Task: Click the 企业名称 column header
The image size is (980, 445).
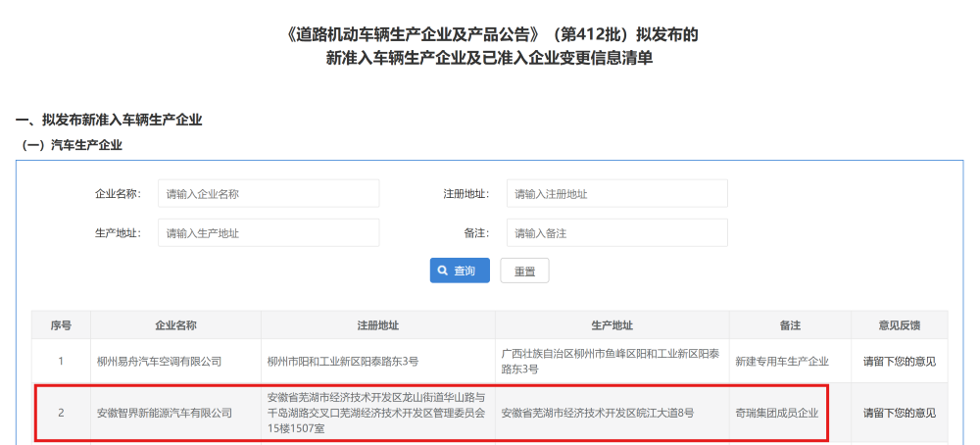Action: 175,325
